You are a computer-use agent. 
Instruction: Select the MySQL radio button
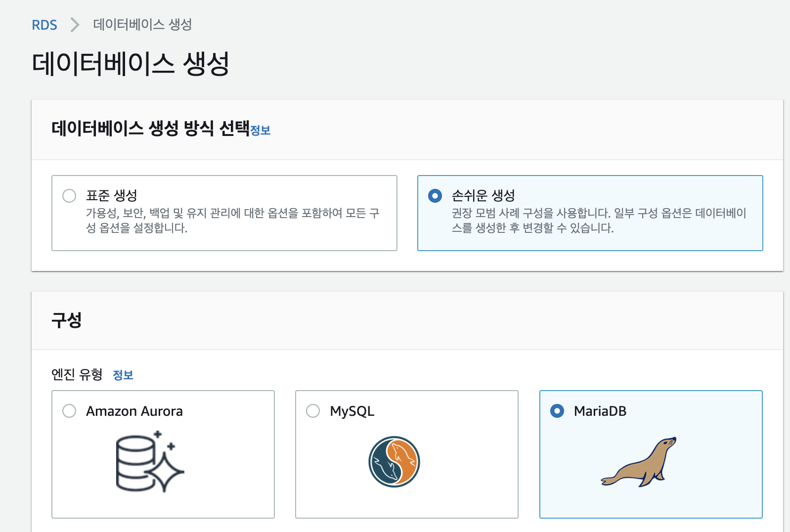point(313,411)
